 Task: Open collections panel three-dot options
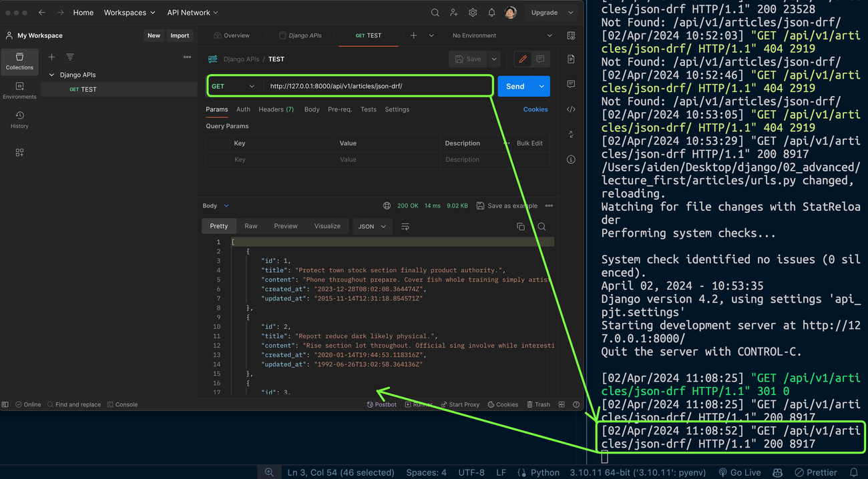[x=187, y=57]
